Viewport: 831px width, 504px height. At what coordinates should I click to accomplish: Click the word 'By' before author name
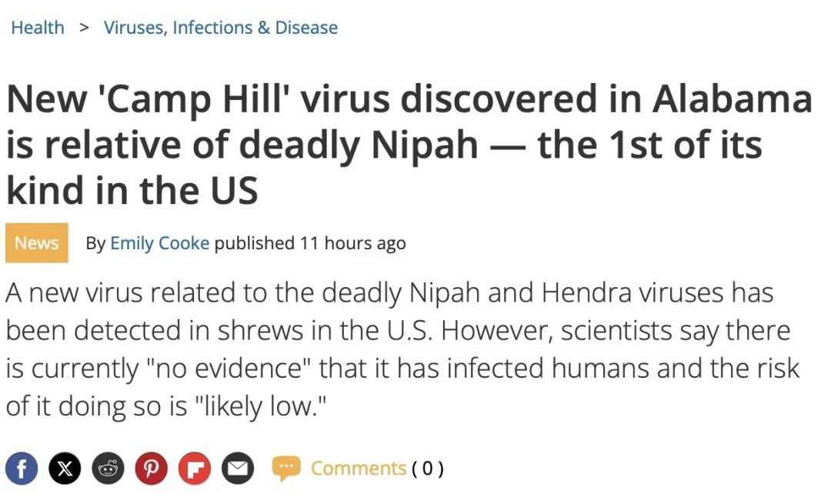pyautogui.click(x=96, y=243)
